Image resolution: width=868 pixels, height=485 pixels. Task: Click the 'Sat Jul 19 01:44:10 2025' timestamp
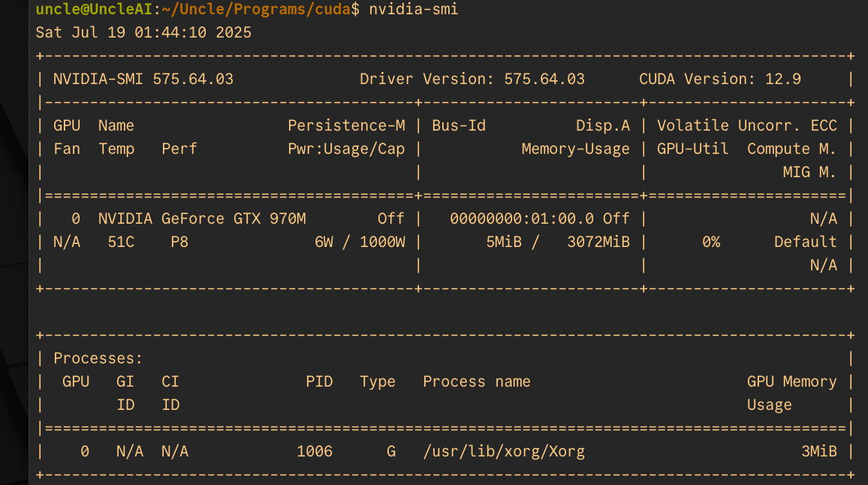[x=143, y=33]
